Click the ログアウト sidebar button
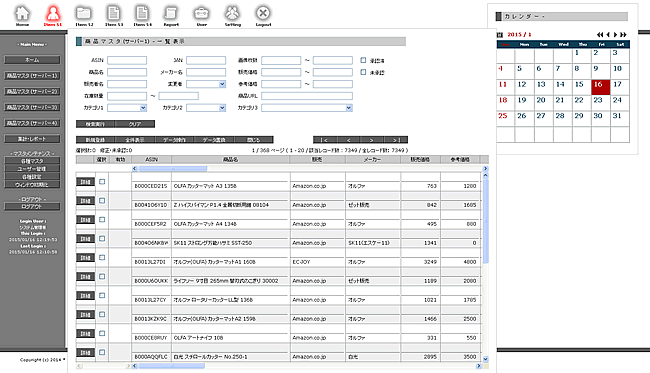 point(32,206)
